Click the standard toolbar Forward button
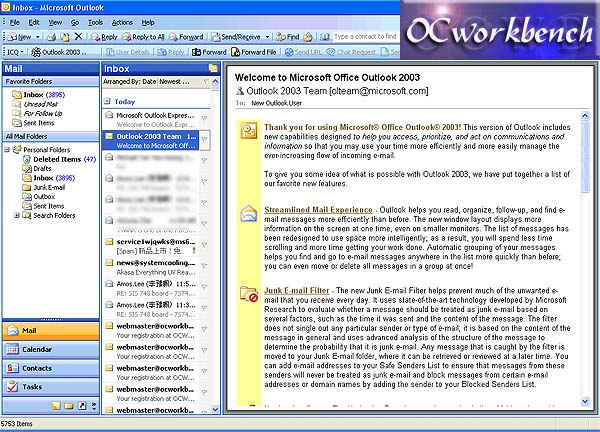The width and height of the screenshot is (600, 432). tap(186, 37)
